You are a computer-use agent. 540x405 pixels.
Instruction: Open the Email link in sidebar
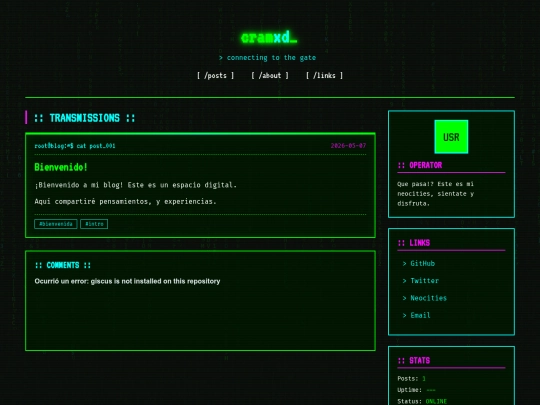[x=420, y=315]
